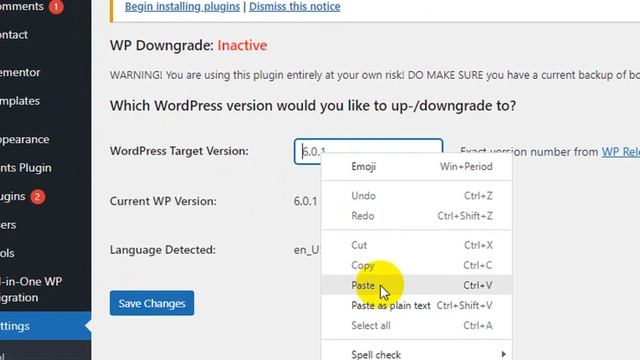Open Templates in the sidebar
Image resolution: width=640 pixels, height=360 pixels.
coord(20,101)
